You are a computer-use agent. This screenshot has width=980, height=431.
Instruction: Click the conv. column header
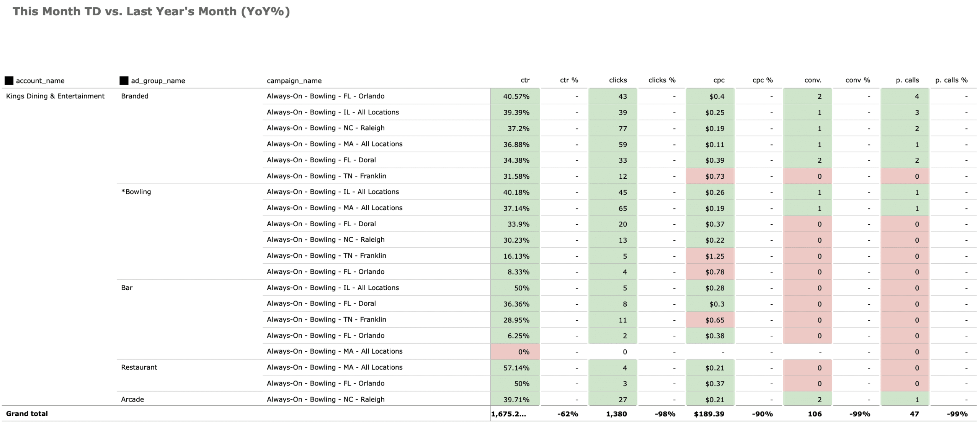coord(812,80)
